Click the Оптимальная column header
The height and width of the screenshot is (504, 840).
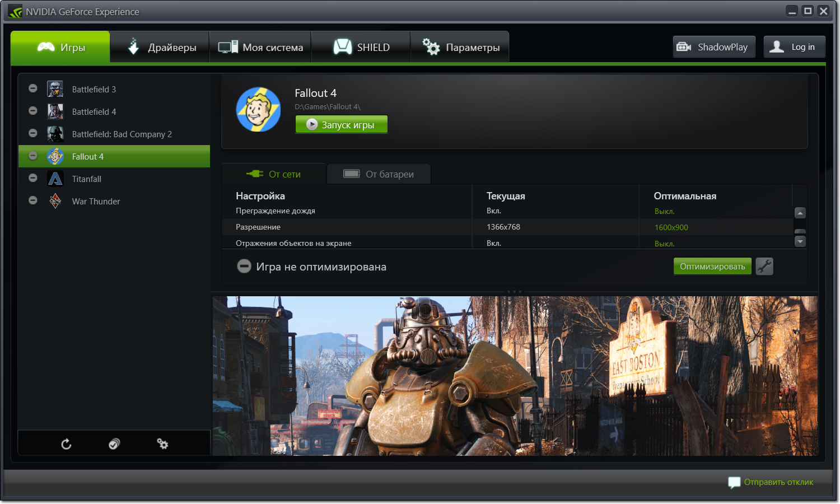[685, 196]
